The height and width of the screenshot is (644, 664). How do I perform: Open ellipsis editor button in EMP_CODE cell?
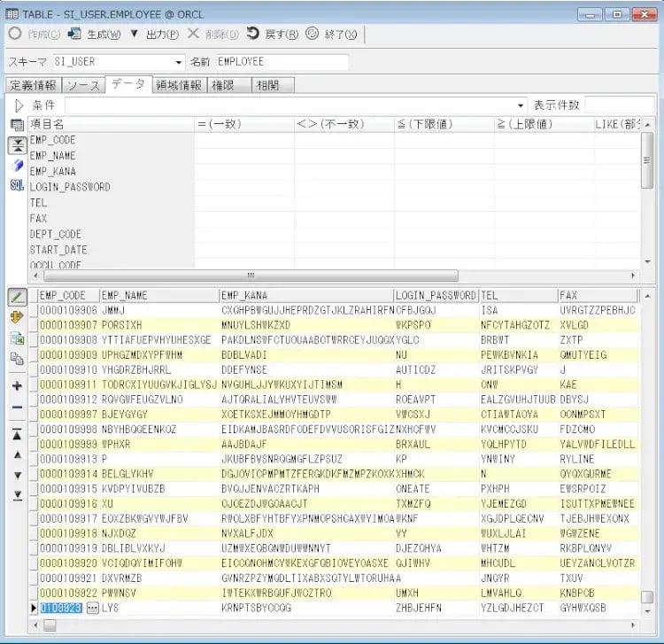pos(91,609)
